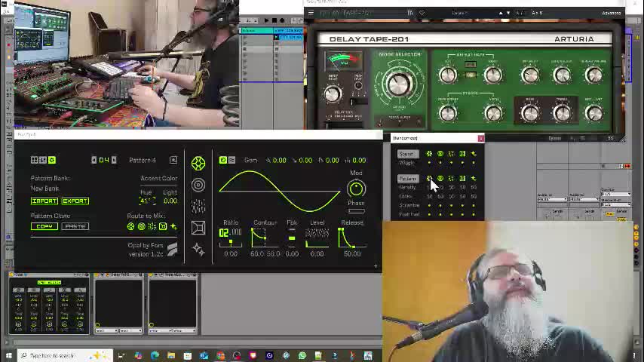The width and height of the screenshot is (644, 362).
Task: Open the square frame engine icon
Action: (x=198, y=228)
